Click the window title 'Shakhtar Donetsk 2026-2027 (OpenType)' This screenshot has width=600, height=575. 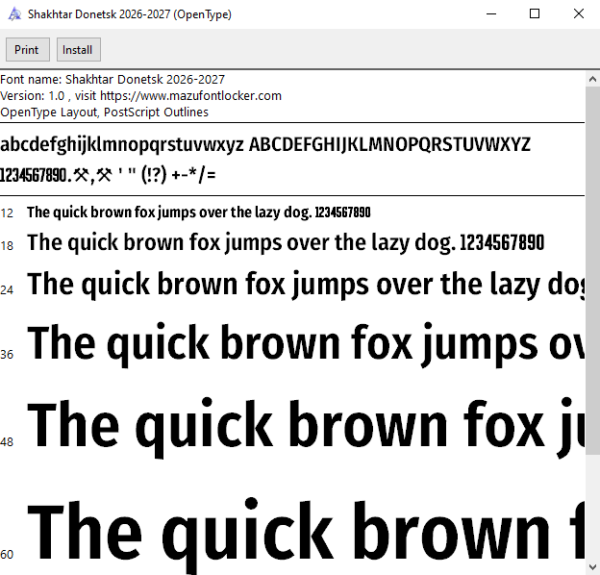pos(130,15)
